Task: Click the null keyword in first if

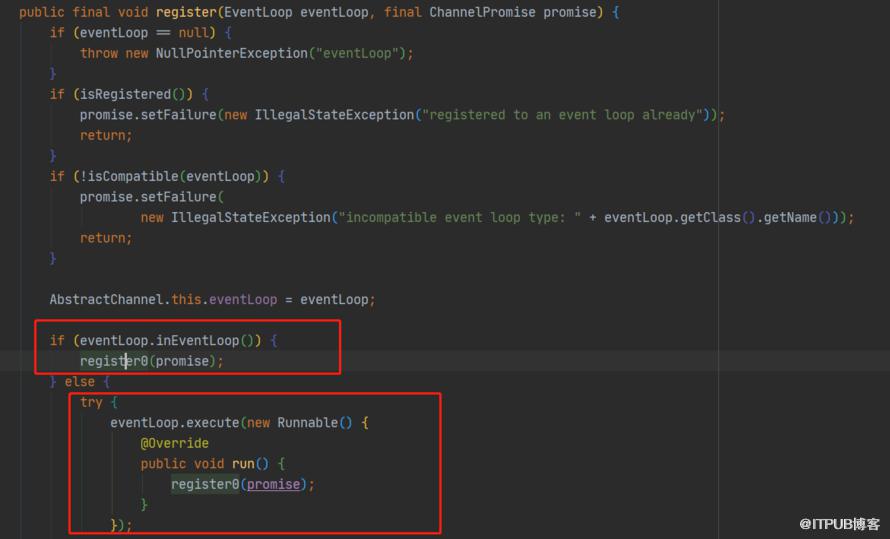Action: point(193,33)
